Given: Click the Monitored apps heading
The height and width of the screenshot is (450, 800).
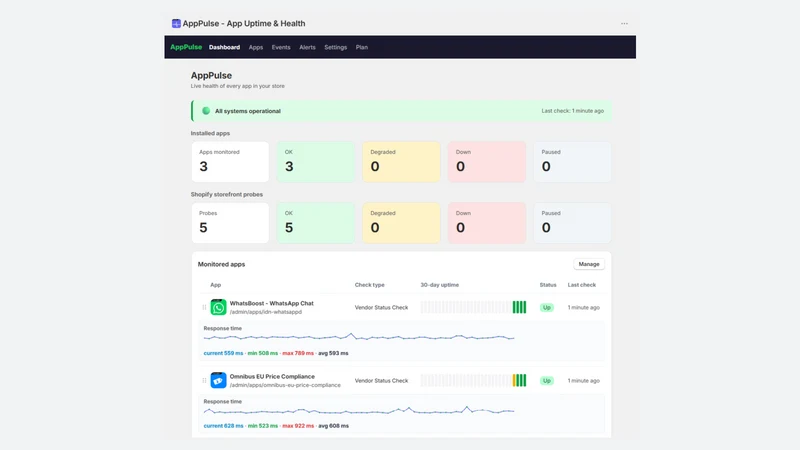Looking at the screenshot, I should [221, 264].
